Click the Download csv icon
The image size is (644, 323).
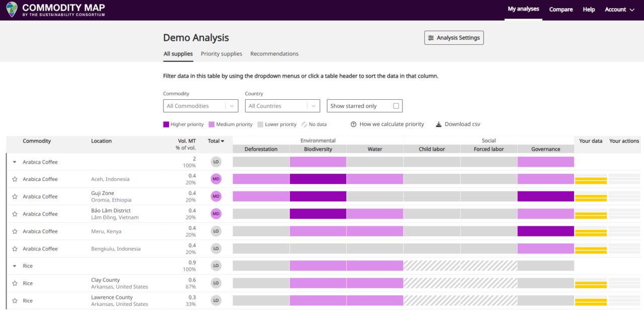tap(439, 124)
